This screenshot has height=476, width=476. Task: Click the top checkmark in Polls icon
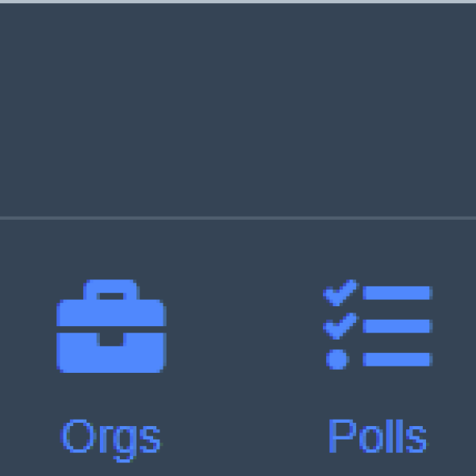(x=340, y=293)
